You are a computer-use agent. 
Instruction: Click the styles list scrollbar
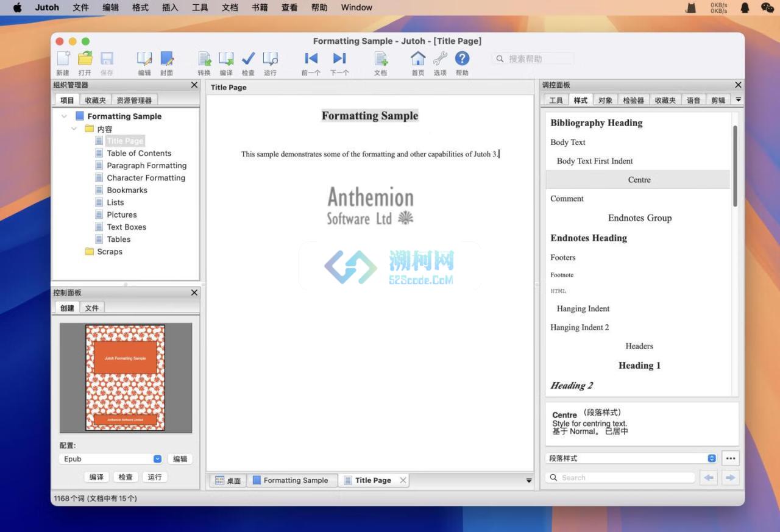tap(735, 166)
